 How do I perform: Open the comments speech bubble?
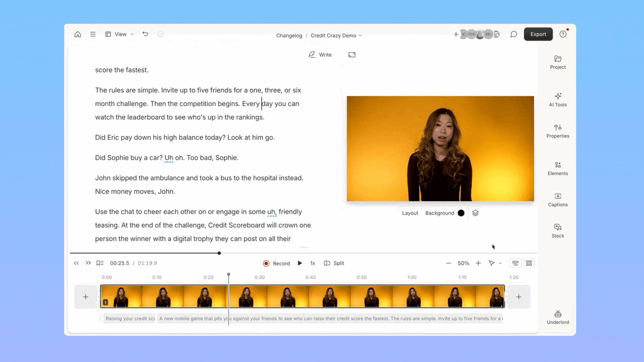coord(513,35)
